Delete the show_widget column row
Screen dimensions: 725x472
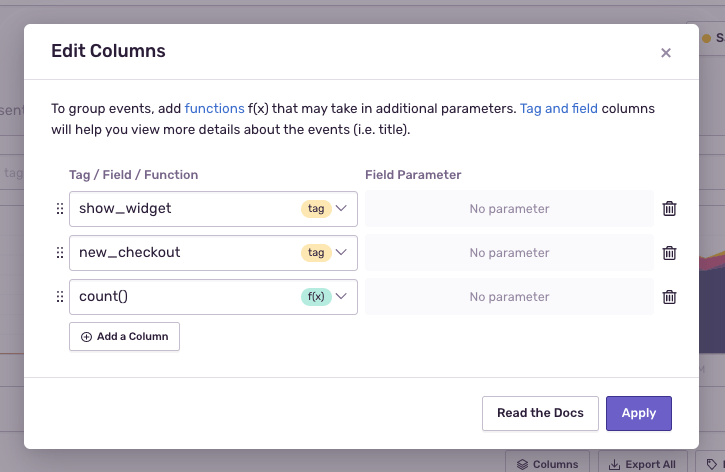click(x=670, y=209)
